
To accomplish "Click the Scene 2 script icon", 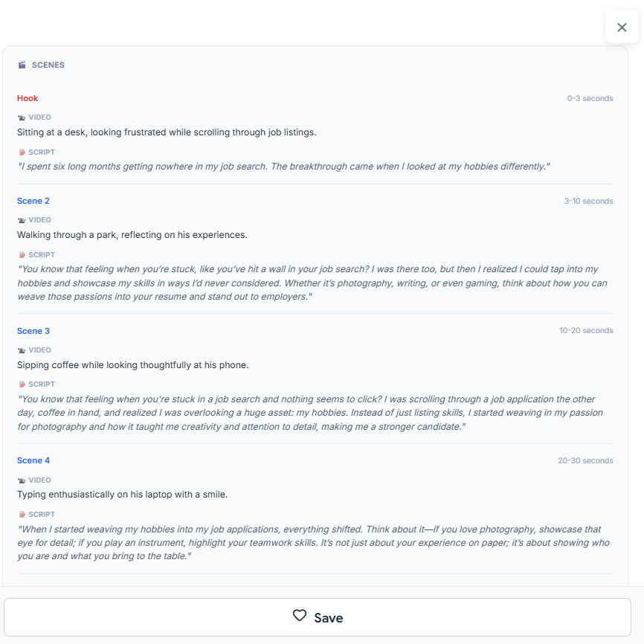I will click(x=22, y=255).
